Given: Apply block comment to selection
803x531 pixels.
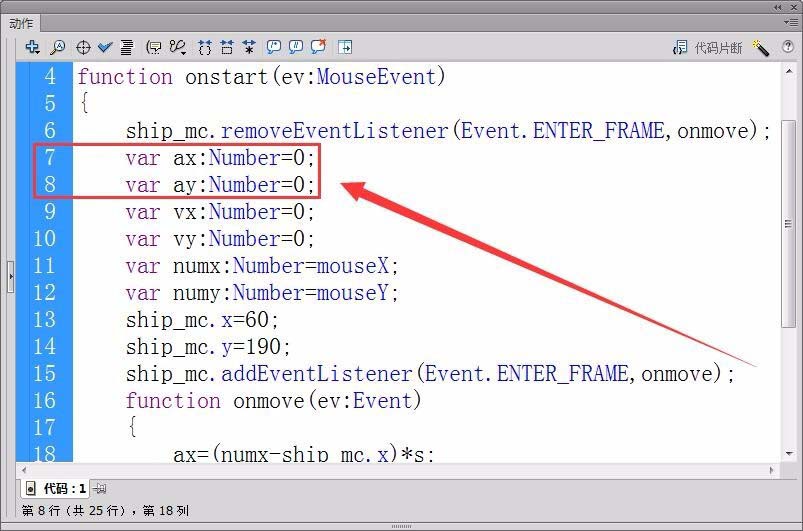Looking at the screenshot, I should coord(273,48).
